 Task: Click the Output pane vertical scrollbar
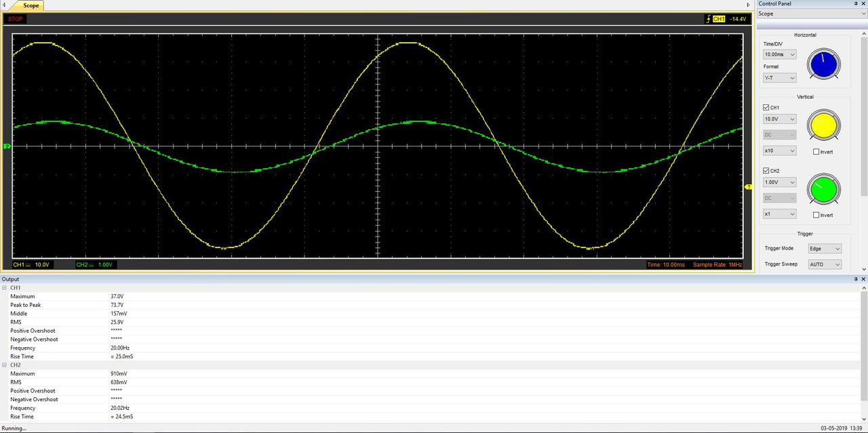click(864, 352)
